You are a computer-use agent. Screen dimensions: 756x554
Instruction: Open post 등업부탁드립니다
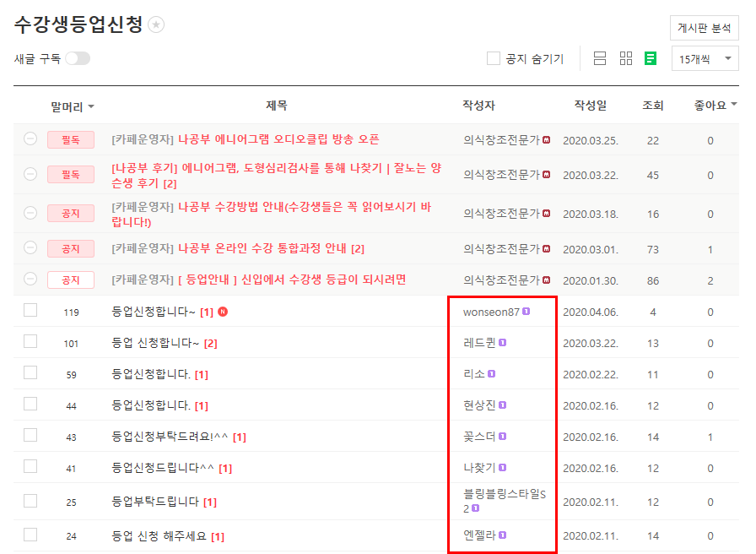(x=155, y=502)
